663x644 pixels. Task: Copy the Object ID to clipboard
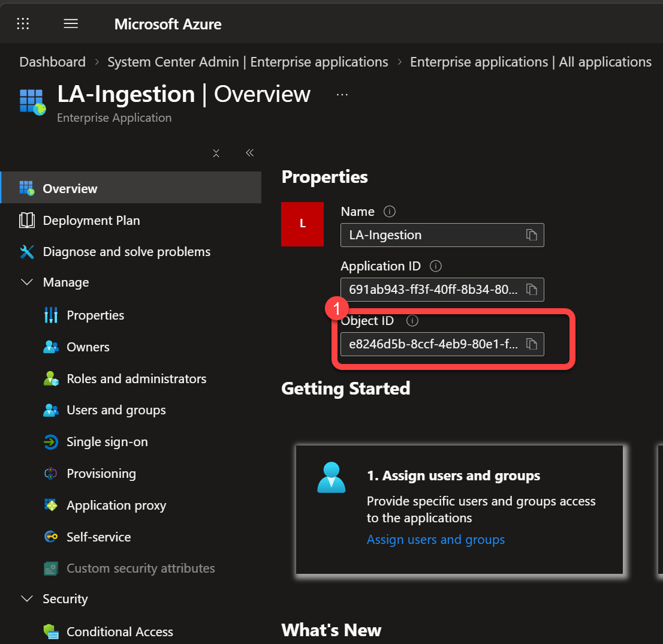(x=532, y=344)
